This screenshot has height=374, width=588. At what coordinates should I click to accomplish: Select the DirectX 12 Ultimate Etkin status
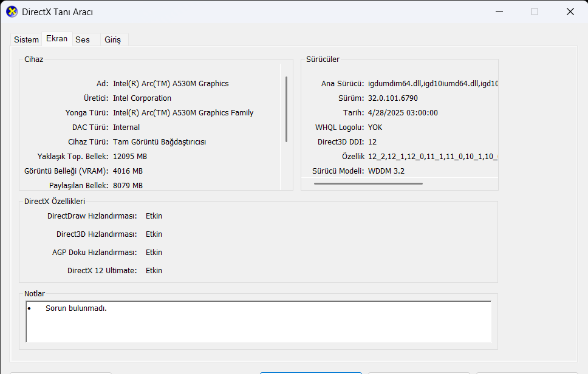click(x=154, y=271)
